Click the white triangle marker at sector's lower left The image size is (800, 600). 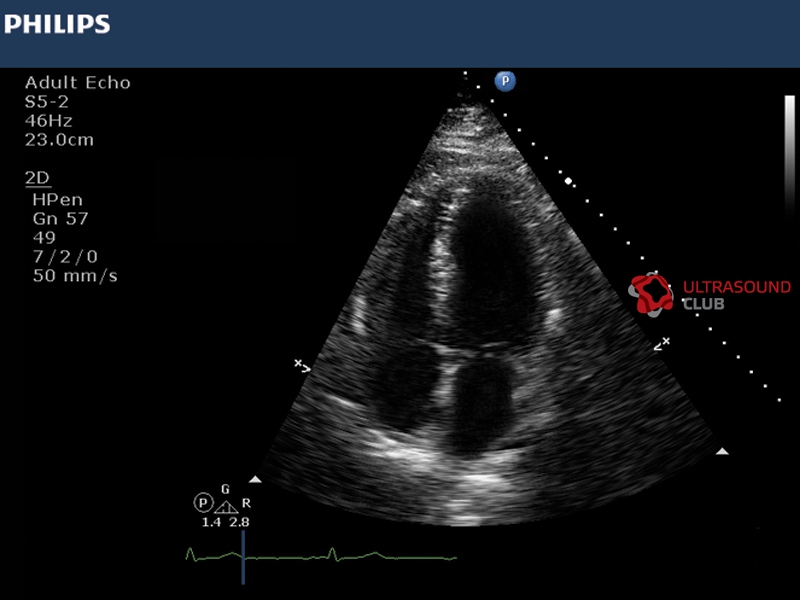point(255,479)
